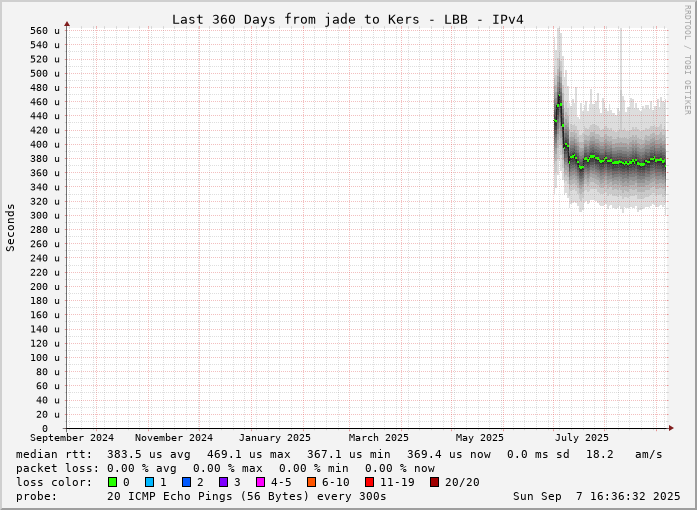This screenshot has height=510, width=697.
Task: Click the orange 6-10 loss swatch
Action: (312, 482)
